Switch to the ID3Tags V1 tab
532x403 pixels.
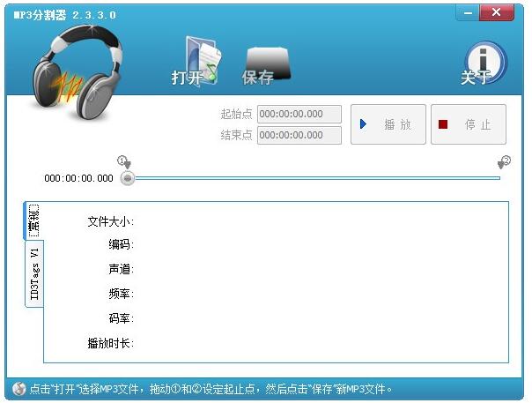point(34,274)
